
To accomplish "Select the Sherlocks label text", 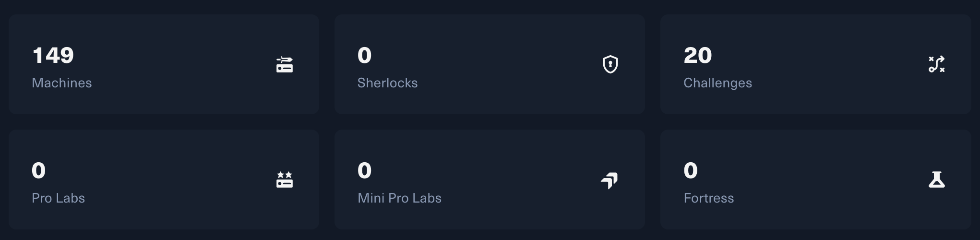I will click(x=387, y=83).
